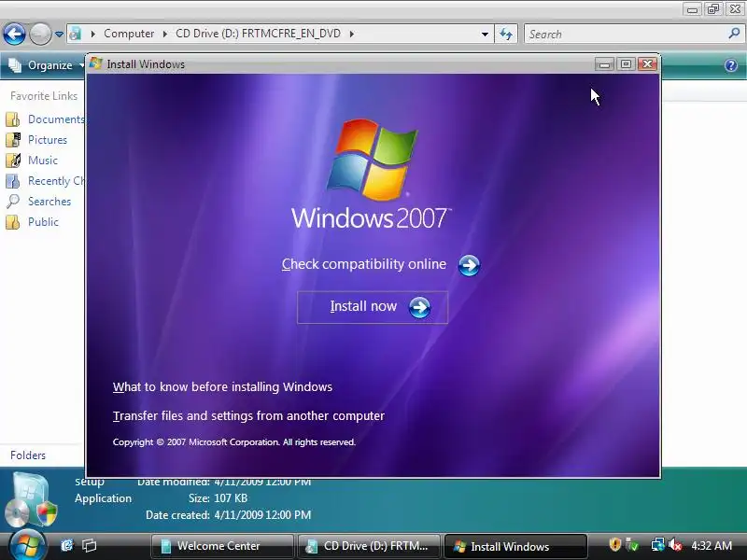
Task: Open the Windows Start orb
Action: pyautogui.click(x=27, y=546)
